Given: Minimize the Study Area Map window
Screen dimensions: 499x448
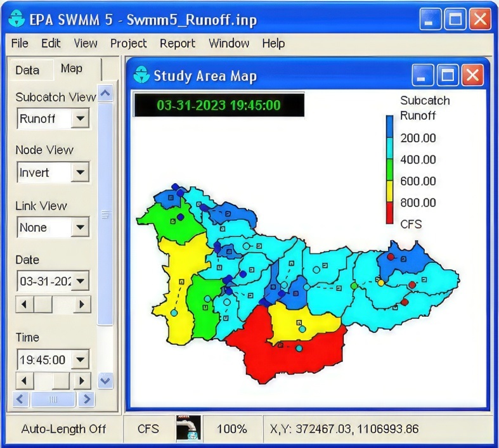Looking at the screenshot, I should [422, 75].
